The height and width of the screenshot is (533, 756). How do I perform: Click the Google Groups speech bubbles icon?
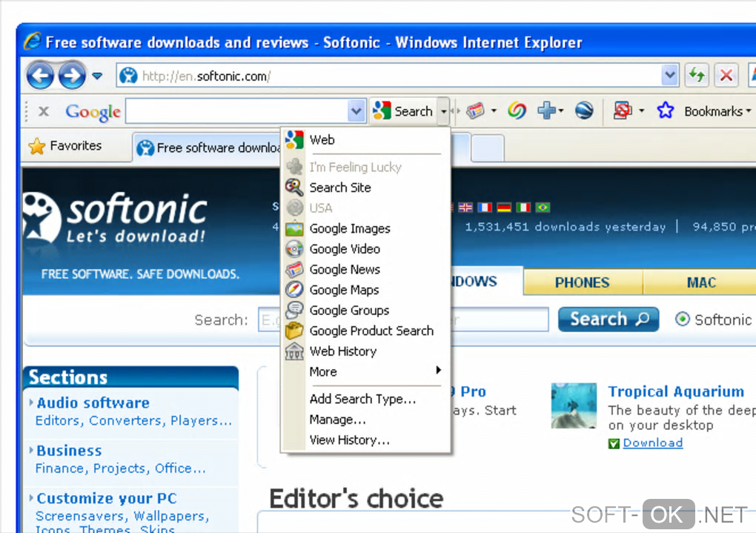[x=294, y=310]
